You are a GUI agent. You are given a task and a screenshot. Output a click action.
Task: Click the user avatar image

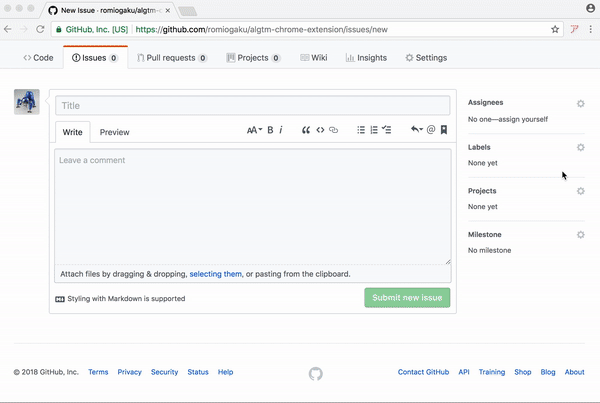tap(27, 102)
